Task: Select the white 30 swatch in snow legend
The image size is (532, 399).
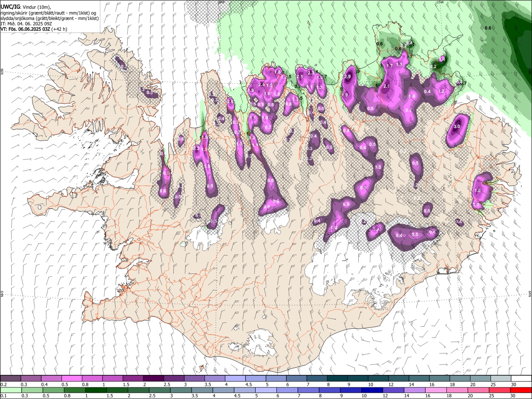Action: pos(521,379)
